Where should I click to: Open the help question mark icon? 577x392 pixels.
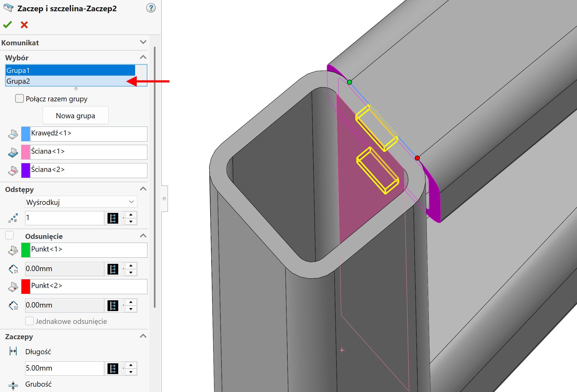(151, 8)
